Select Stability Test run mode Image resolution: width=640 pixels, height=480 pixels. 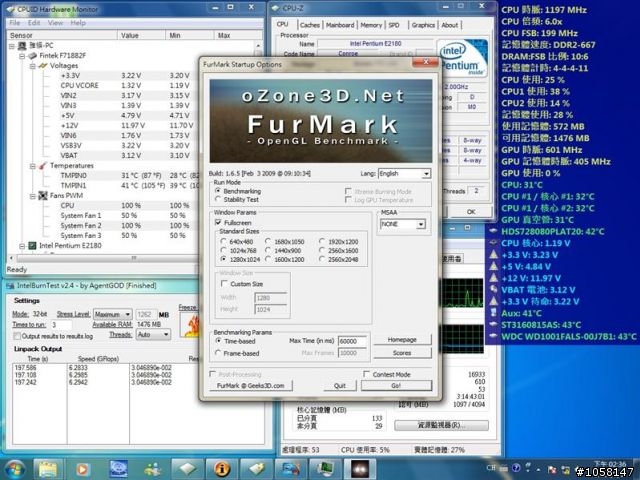click(x=218, y=199)
